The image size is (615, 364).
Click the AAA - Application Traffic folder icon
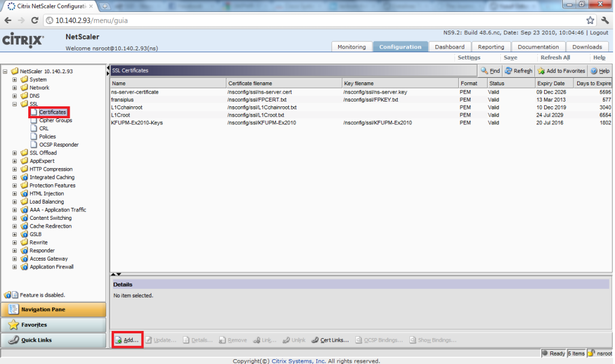(24, 210)
